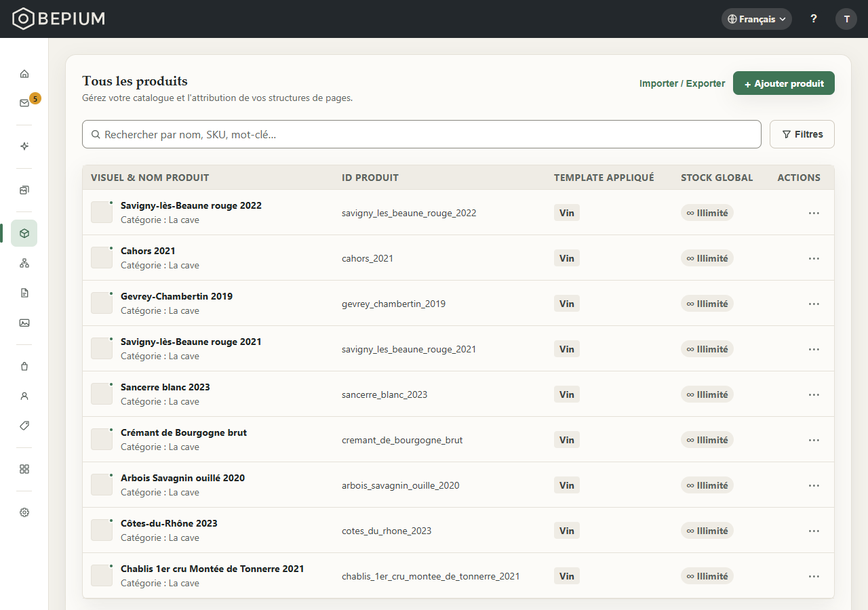Open the customers person icon in sidebar
Screen dimensions: 868x610
click(24, 396)
